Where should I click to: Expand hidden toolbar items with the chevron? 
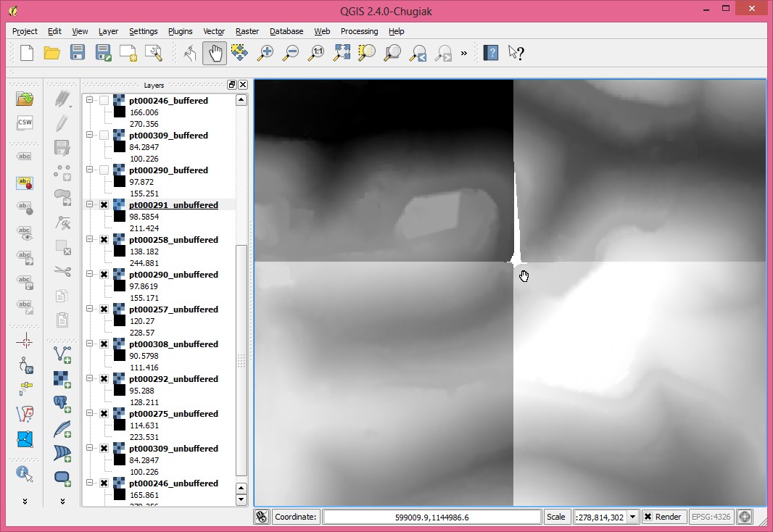464,53
